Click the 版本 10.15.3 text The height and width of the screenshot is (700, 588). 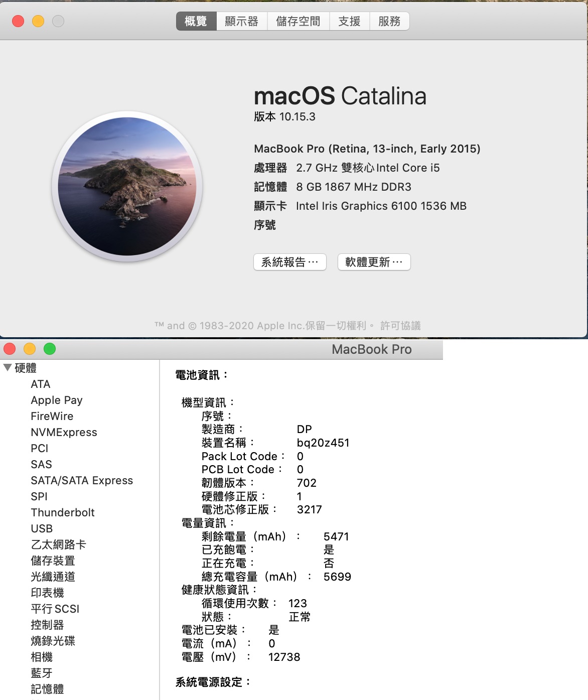(x=284, y=117)
